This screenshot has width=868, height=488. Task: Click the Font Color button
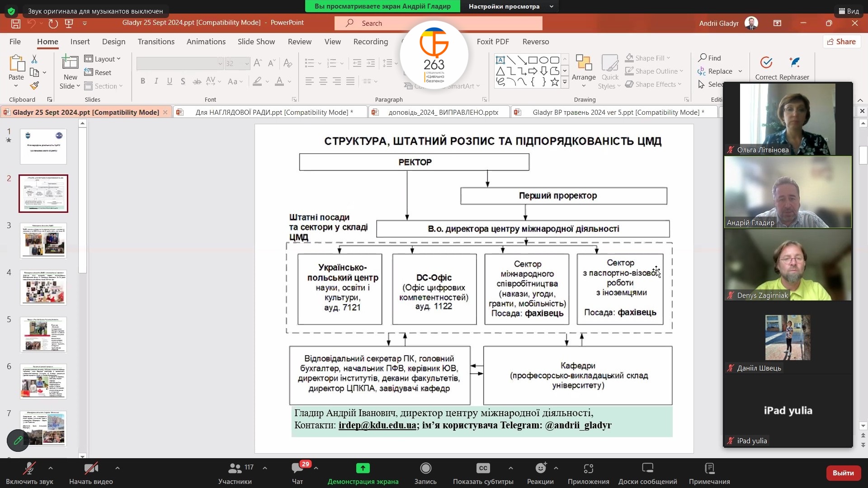click(x=279, y=81)
